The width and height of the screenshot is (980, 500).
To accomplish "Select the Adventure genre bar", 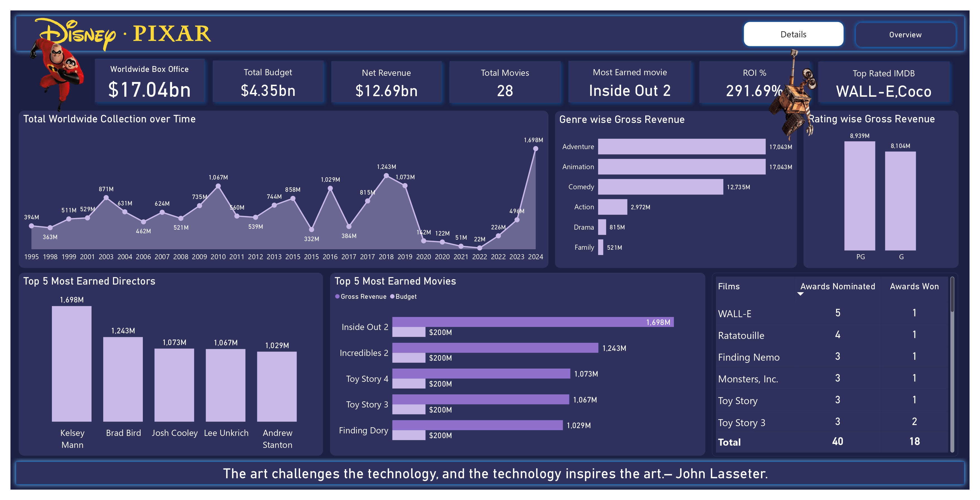I will click(x=681, y=146).
